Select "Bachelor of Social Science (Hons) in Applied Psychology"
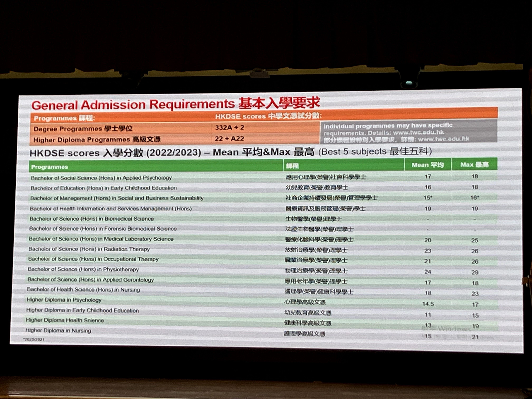Image resolution: width=532 pixels, height=399 pixels. click(x=101, y=178)
